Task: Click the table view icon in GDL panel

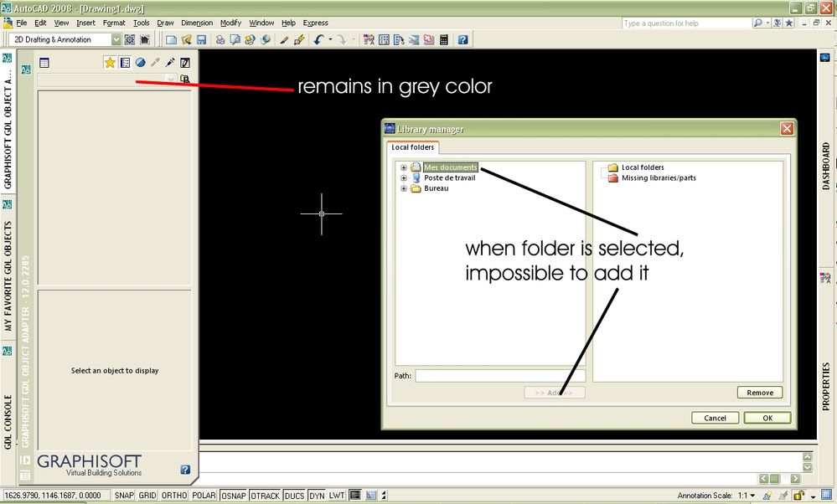Action: pyautogui.click(x=44, y=63)
